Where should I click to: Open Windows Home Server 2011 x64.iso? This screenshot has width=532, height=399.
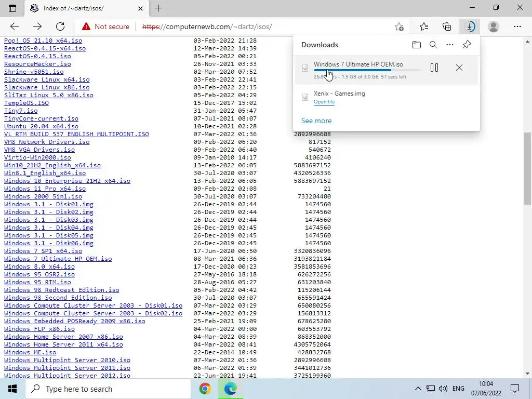pos(63,345)
